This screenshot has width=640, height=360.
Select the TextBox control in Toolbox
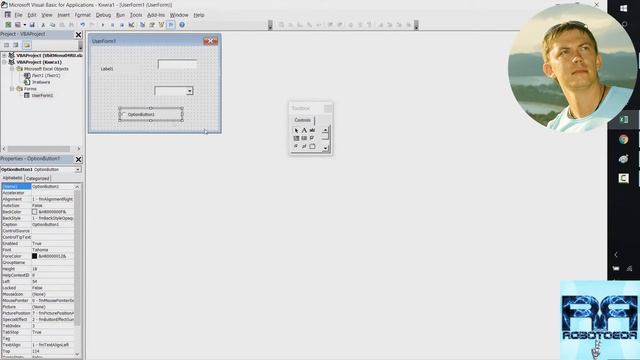coord(312,131)
